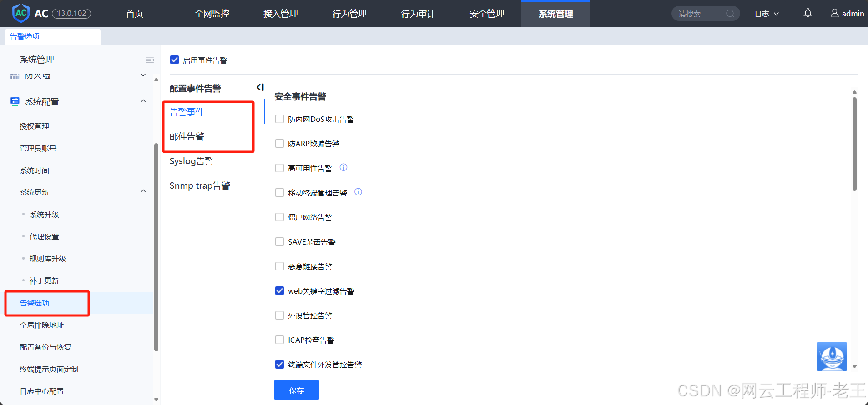
Task: Switch to the 告警选项 page tab
Action: 53,36
